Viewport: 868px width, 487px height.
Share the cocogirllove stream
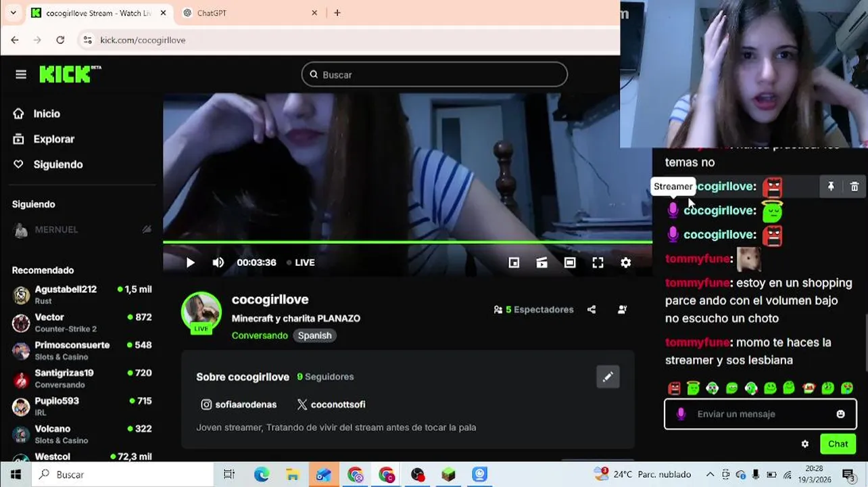click(592, 310)
